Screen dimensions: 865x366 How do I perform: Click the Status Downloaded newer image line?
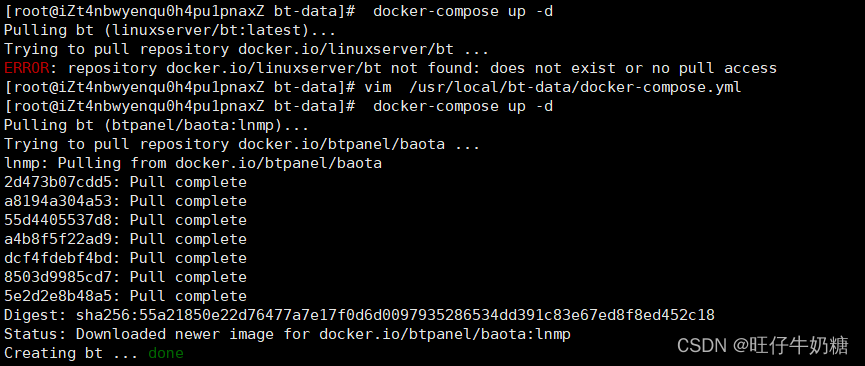click(287, 335)
